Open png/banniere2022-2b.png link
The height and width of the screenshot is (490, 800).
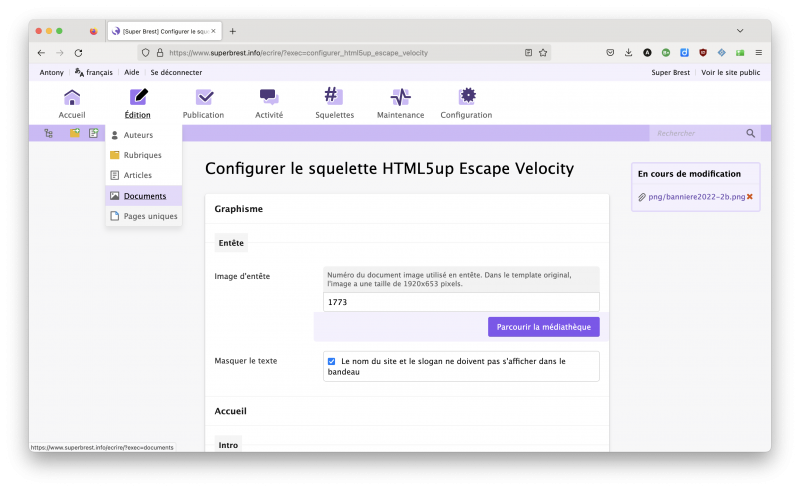click(696, 197)
